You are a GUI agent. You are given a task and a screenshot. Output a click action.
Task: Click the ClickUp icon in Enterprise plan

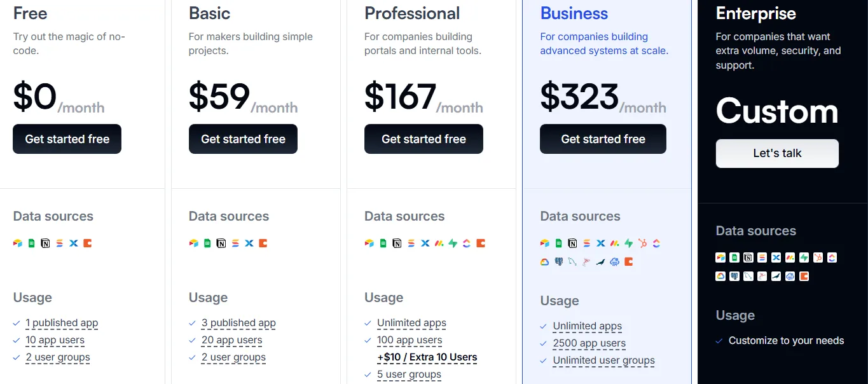click(x=832, y=257)
